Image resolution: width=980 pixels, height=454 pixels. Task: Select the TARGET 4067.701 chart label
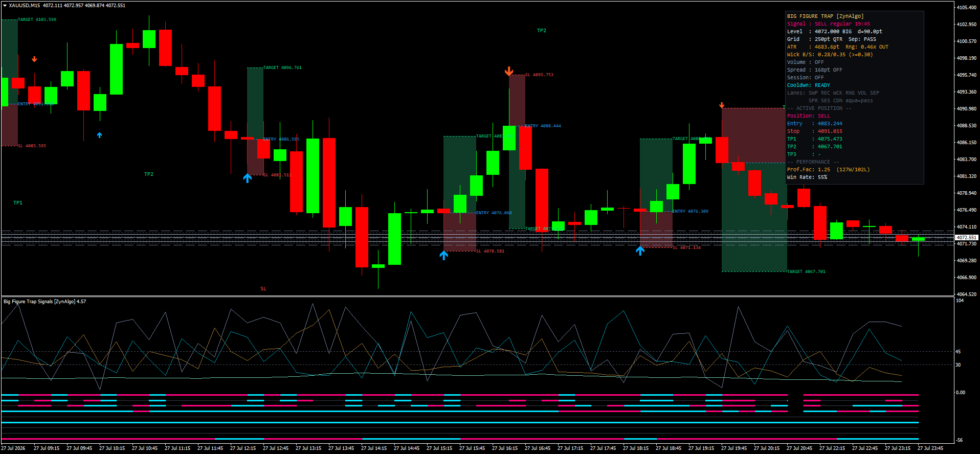(806, 271)
